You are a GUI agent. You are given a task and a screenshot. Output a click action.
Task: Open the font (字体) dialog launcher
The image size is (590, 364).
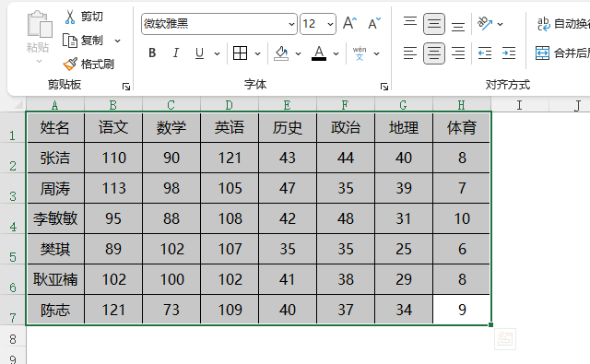(x=384, y=87)
